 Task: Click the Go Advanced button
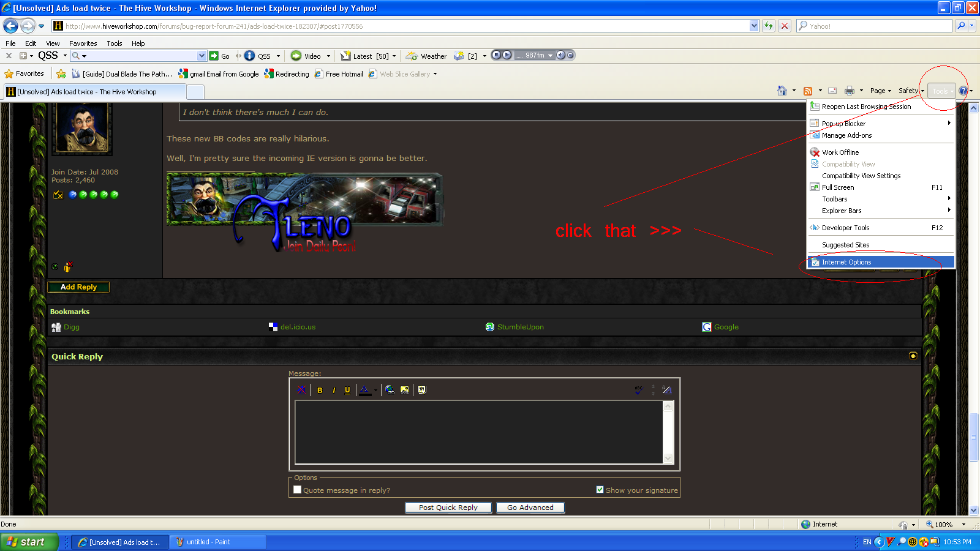(x=530, y=508)
